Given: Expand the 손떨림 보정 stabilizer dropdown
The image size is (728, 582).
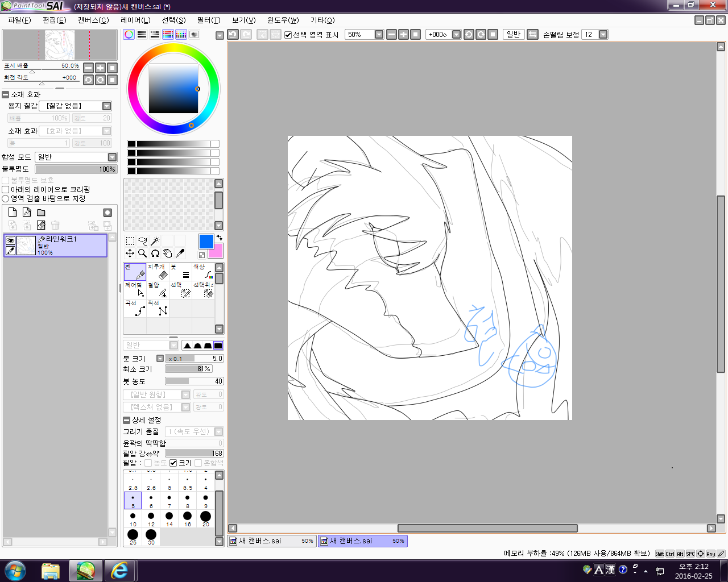Looking at the screenshot, I should (x=603, y=35).
